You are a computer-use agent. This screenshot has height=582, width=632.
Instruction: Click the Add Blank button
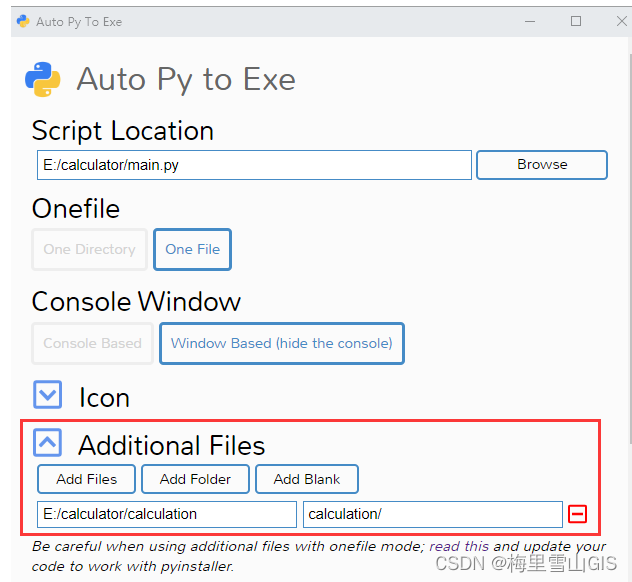pos(307,479)
